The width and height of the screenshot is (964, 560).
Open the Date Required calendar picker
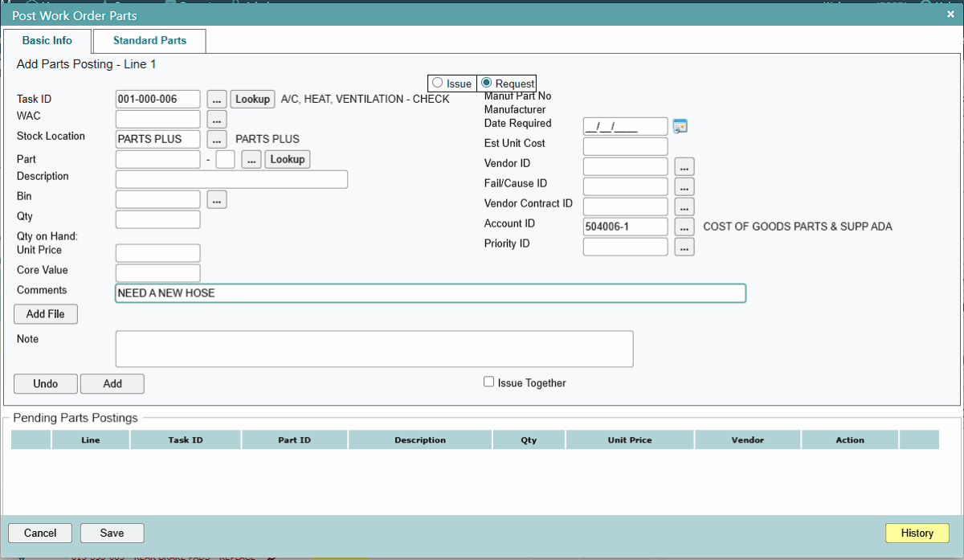(x=680, y=126)
